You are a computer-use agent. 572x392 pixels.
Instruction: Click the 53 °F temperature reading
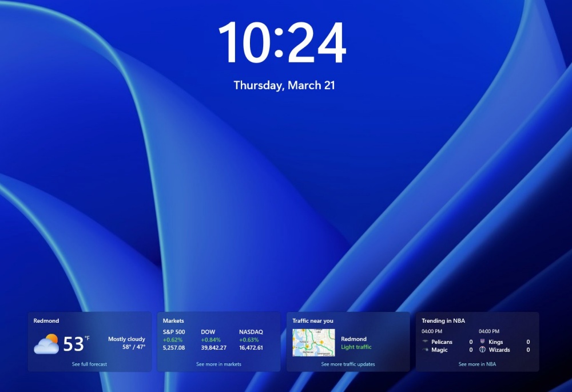76,343
